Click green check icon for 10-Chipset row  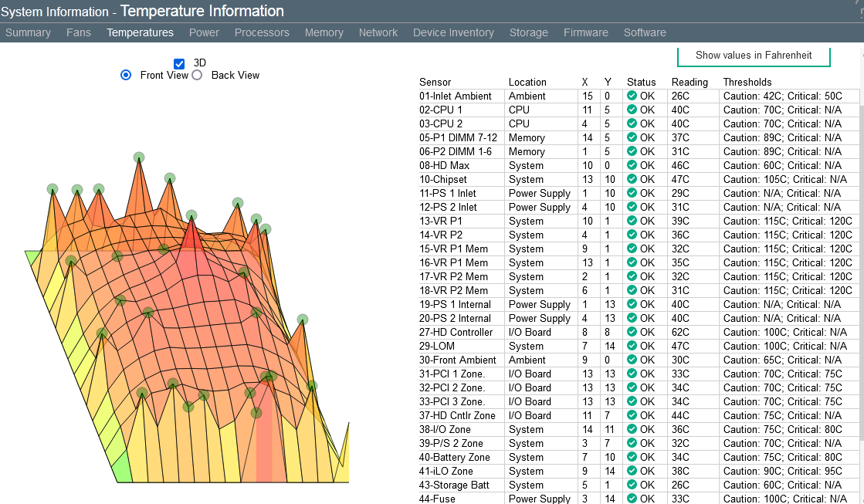click(x=632, y=179)
